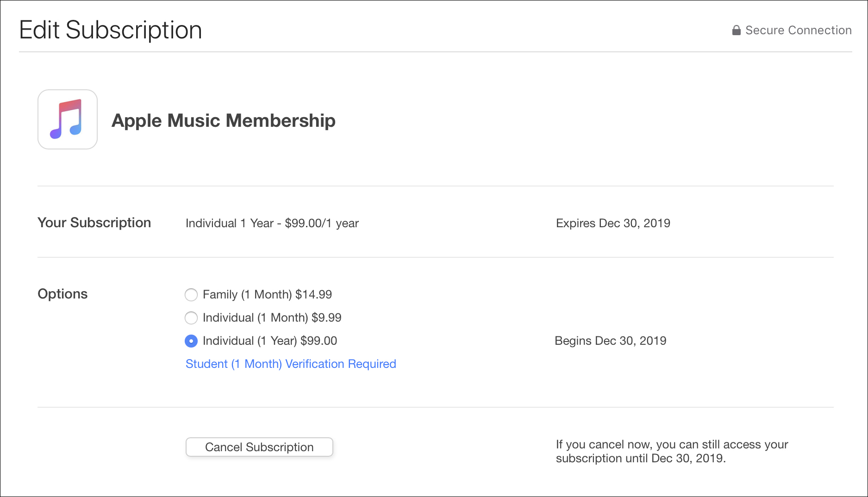Select the Individual (1 Year) $99.00 option

click(191, 341)
